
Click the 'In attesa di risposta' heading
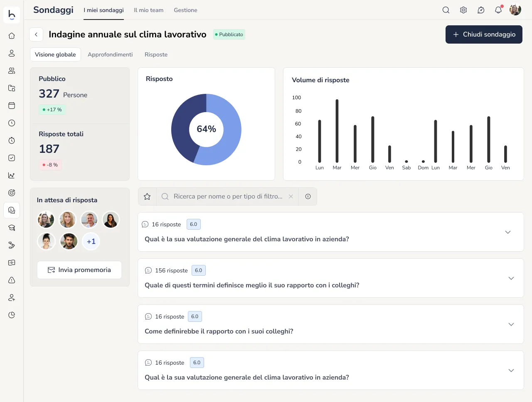[x=67, y=200]
